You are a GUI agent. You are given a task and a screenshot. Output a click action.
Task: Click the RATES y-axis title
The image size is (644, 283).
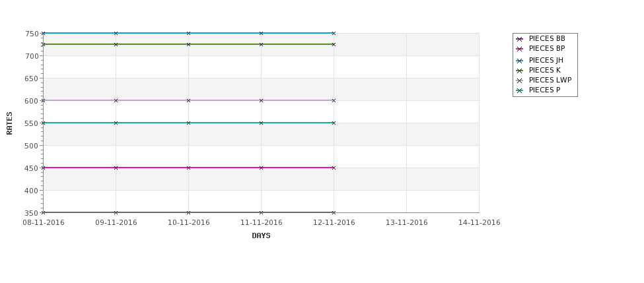tap(9, 123)
